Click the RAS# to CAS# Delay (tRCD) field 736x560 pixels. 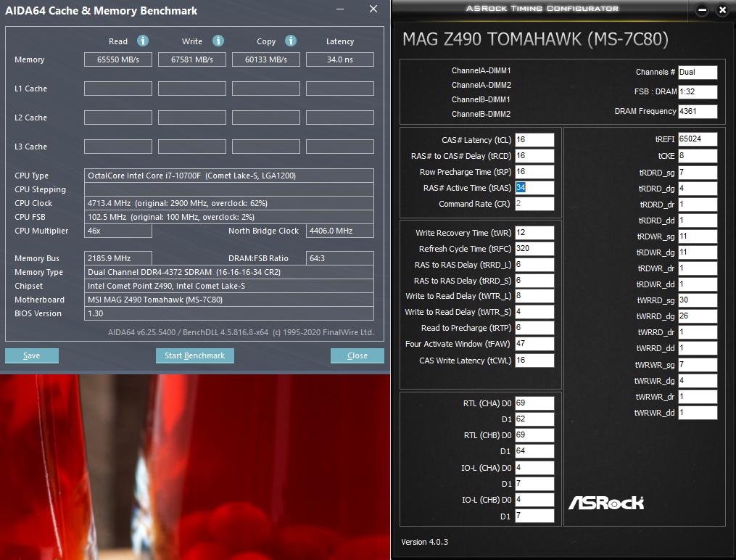click(534, 156)
